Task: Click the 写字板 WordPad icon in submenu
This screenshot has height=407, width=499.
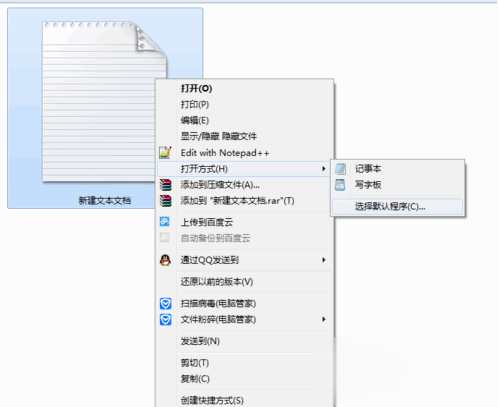Action: click(340, 185)
